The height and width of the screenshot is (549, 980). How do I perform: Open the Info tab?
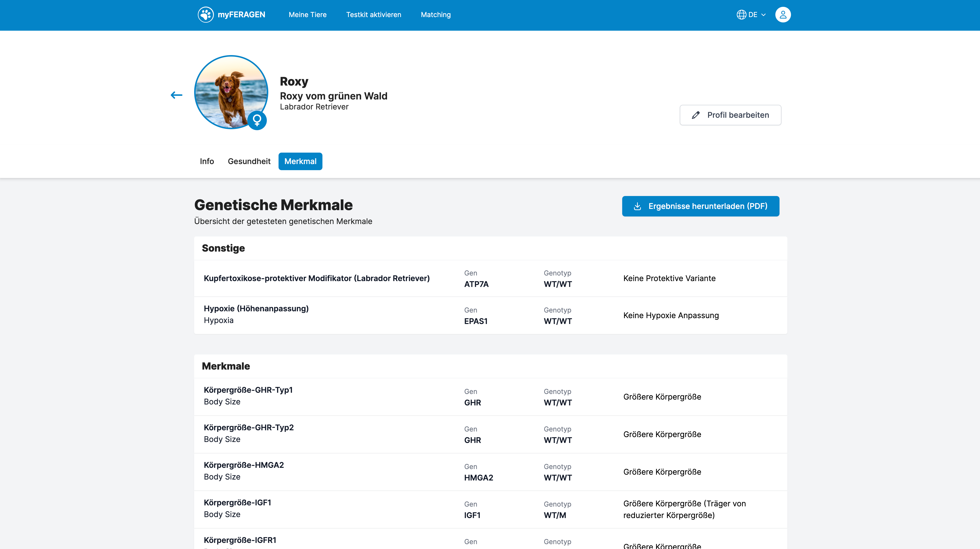point(207,161)
